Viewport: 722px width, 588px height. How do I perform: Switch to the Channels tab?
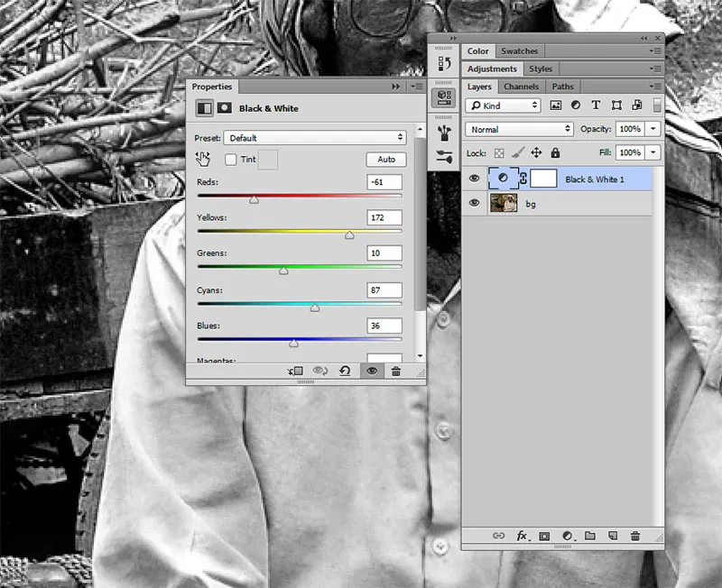pyautogui.click(x=522, y=87)
